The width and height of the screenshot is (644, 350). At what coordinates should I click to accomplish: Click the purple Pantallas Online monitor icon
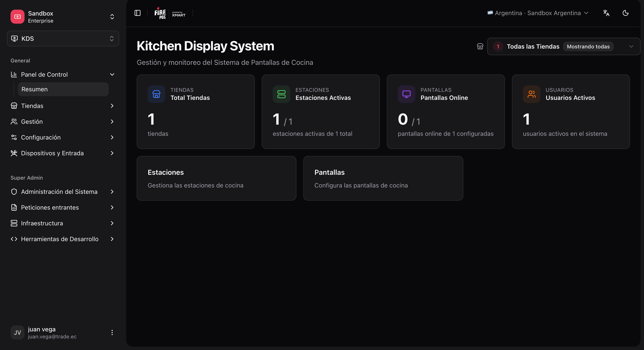coord(407,94)
